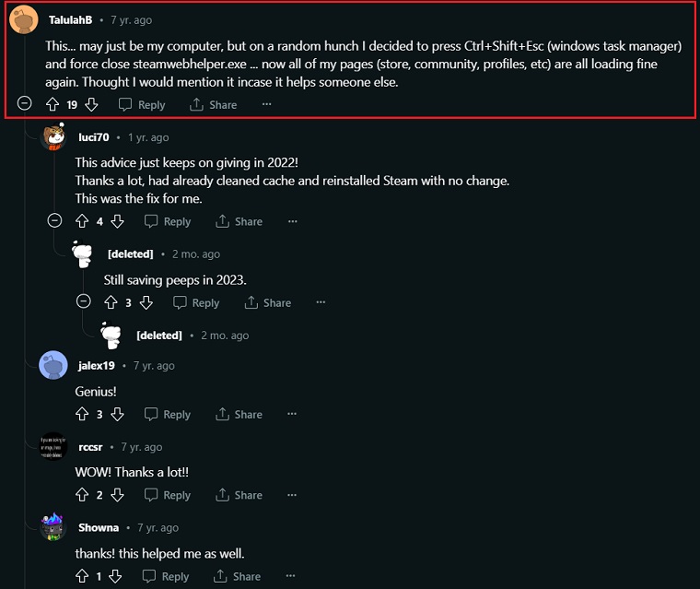Collapse the deleted comment's thread

(84, 301)
